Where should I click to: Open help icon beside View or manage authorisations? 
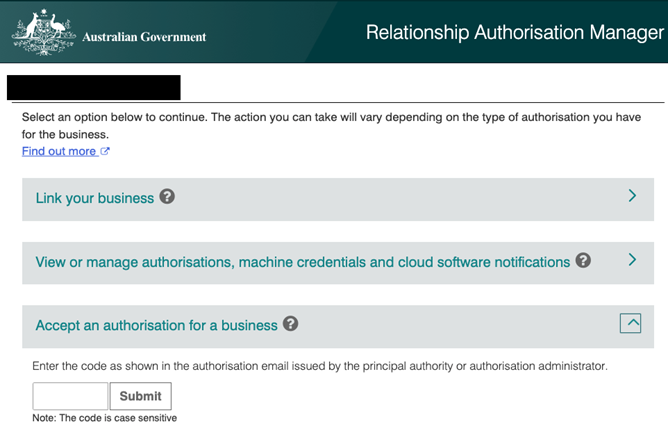click(583, 260)
